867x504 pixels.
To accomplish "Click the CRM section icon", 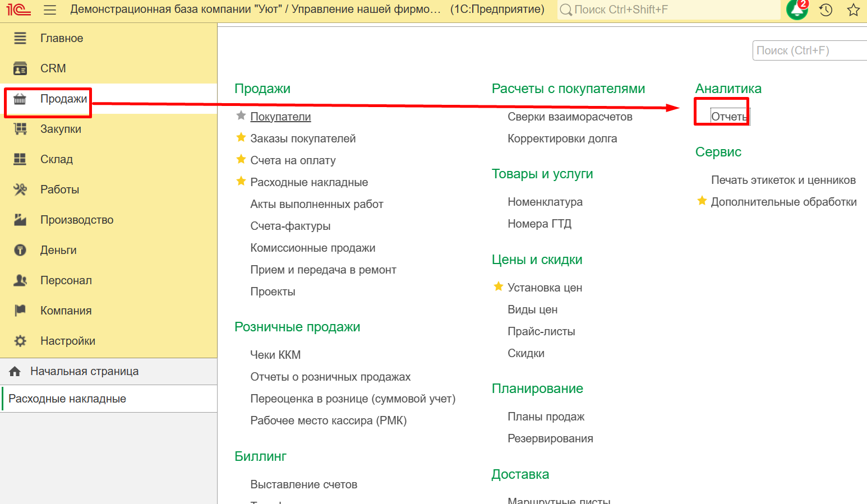I will [20, 68].
